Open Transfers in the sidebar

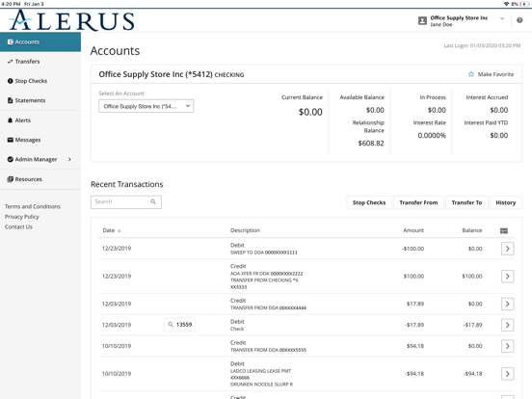(x=40, y=62)
